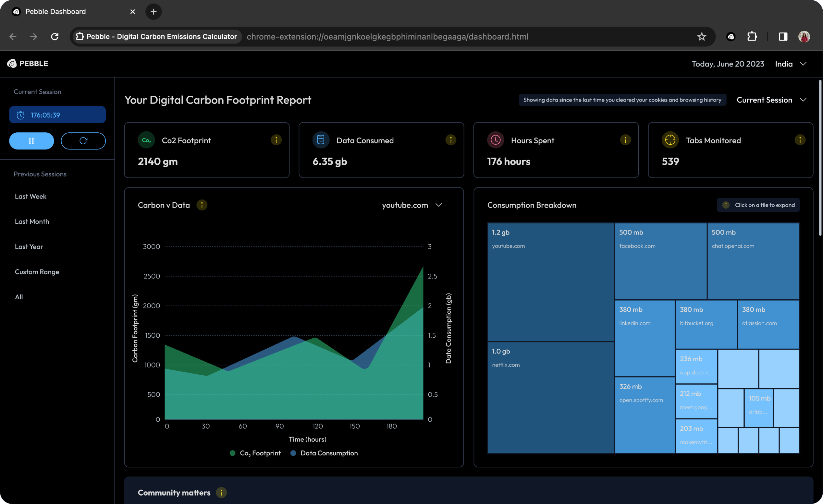Open a new browser tab
This screenshot has width=823, height=504.
click(154, 12)
